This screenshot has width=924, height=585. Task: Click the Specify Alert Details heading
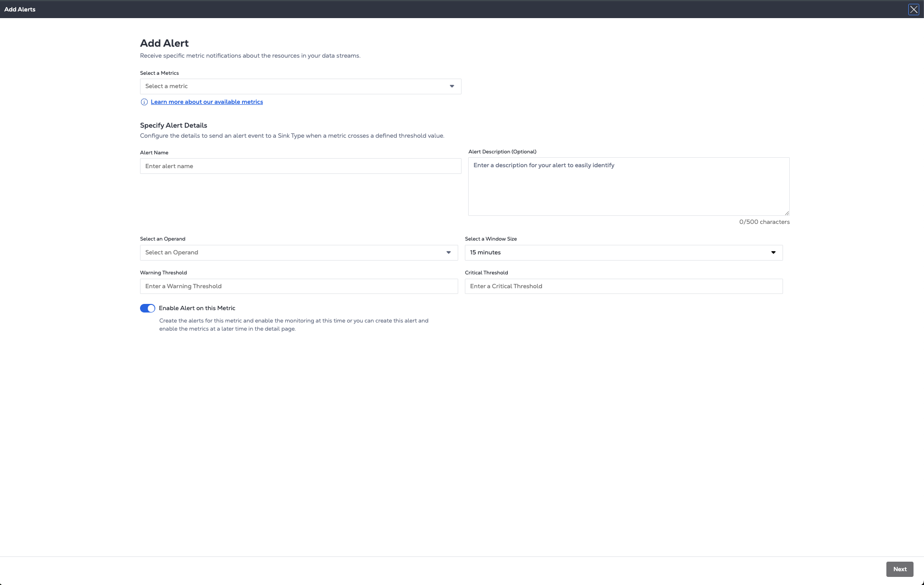173,125
